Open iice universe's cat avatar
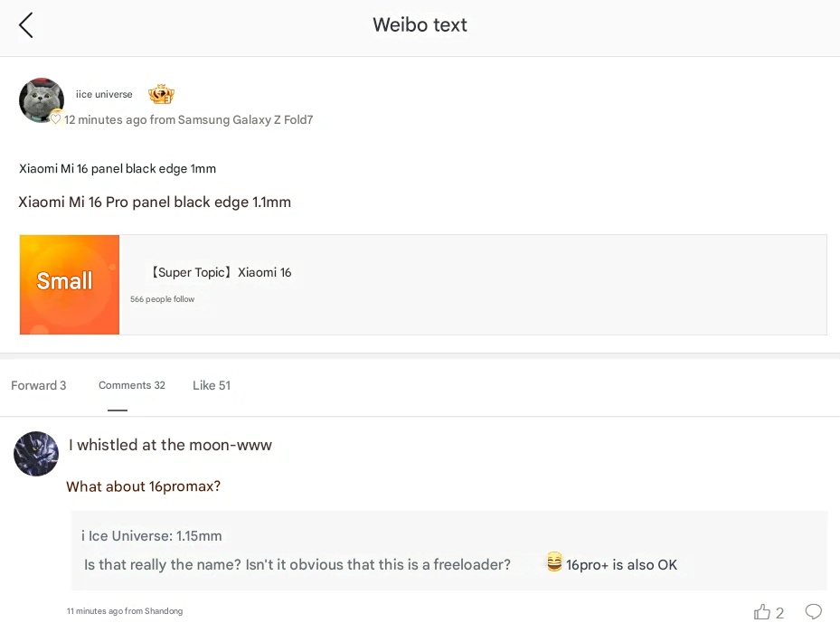 point(41,99)
